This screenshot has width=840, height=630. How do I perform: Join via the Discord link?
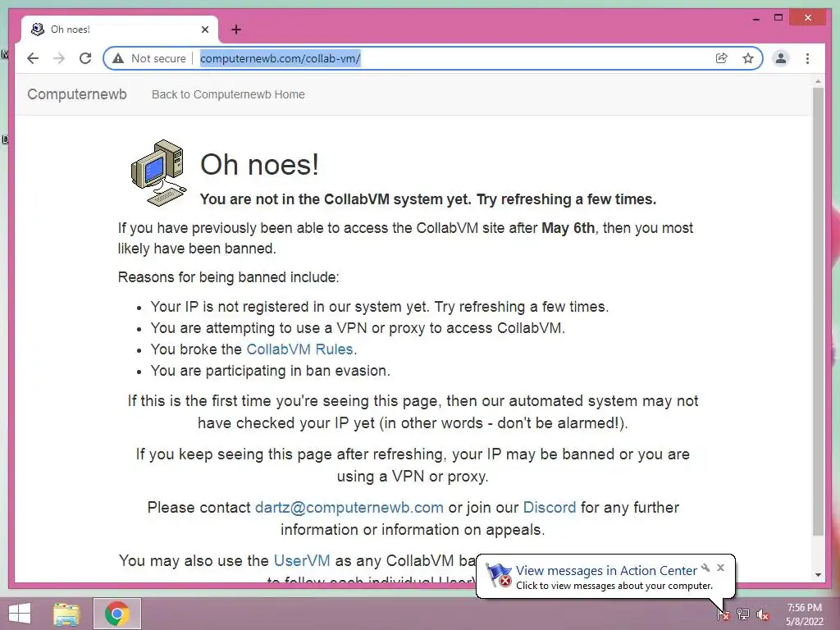tap(550, 507)
